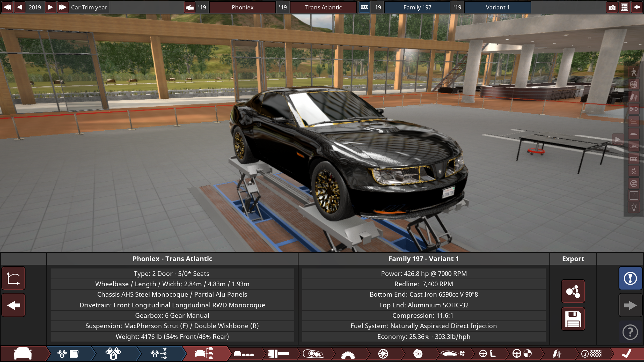This screenshot has width=644, height=362.
Task: Click the Family 197 - Variant 1 header
Action: [x=424, y=259]
